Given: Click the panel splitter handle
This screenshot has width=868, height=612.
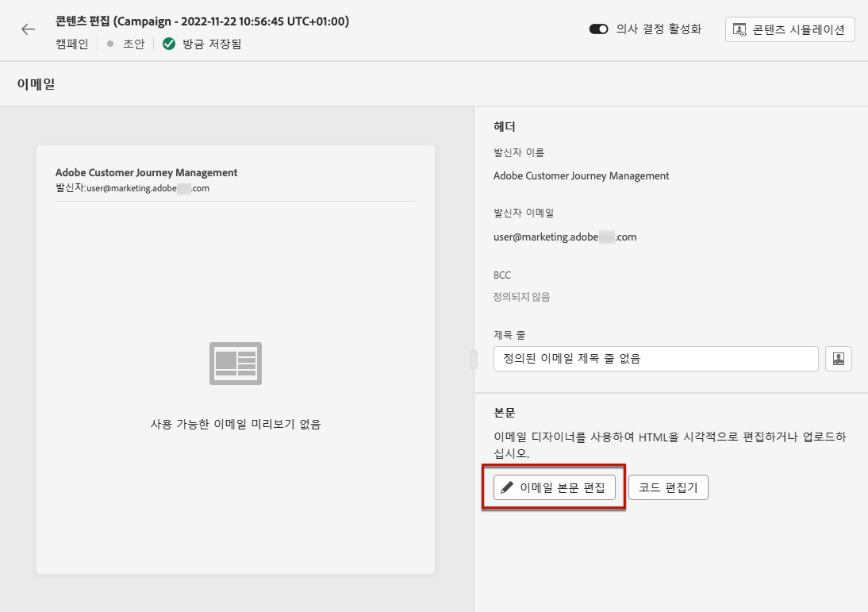Looking at the screenshot, I should pos(474,359).
